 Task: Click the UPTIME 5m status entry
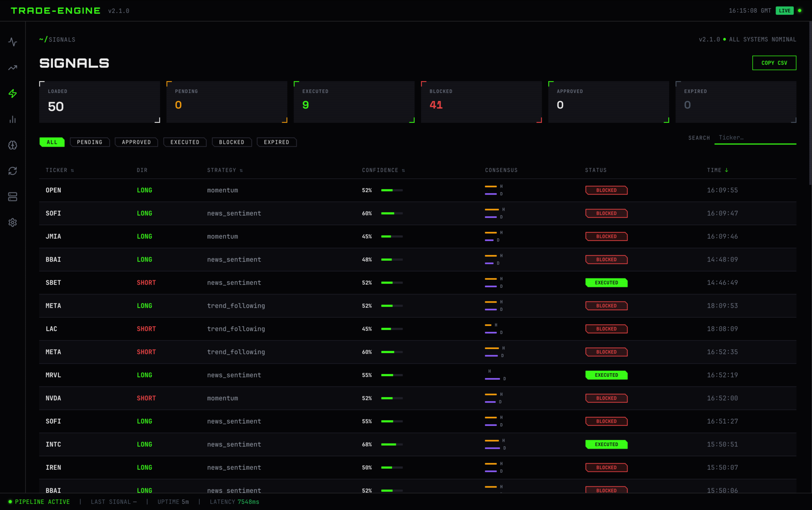(173, 502)
